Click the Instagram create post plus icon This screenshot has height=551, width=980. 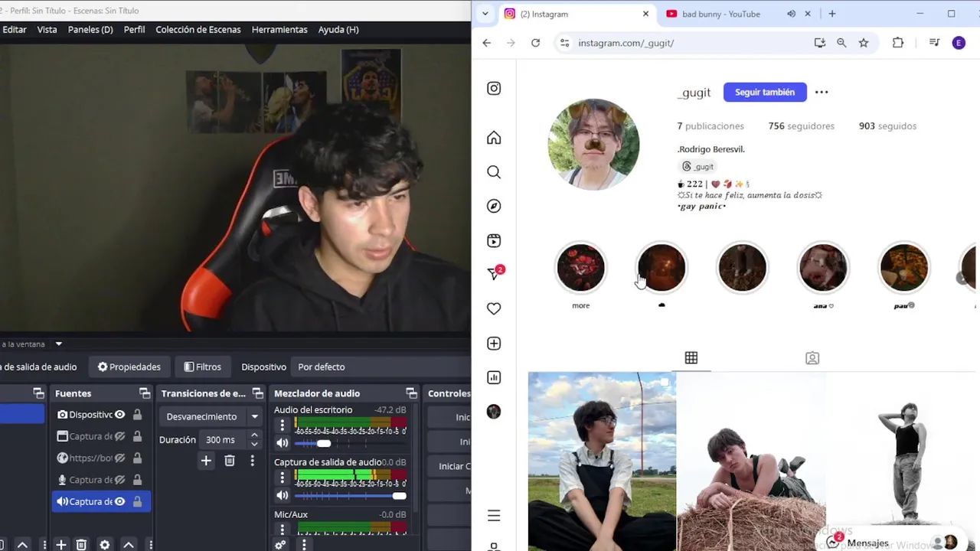coord(494,344)
